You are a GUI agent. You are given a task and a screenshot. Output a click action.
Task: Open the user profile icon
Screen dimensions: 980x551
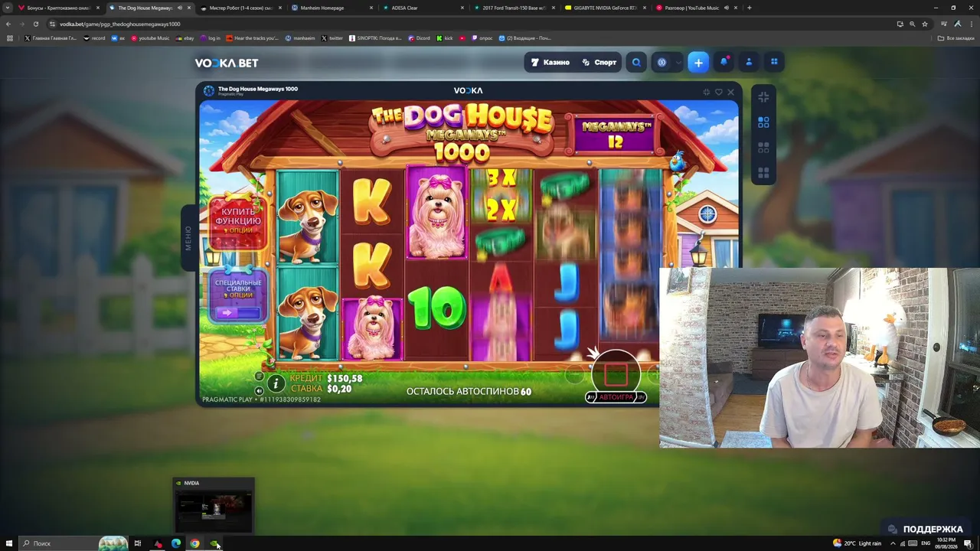tap(749, 62)
